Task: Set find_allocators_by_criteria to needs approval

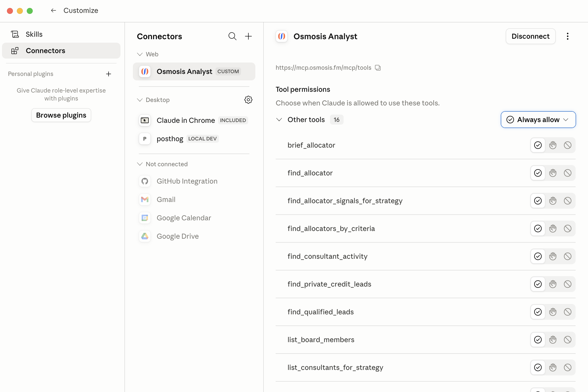Action: 553,229
